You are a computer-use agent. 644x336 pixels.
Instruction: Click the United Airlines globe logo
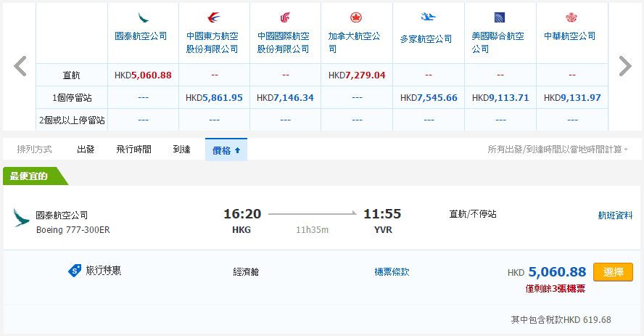pyautogui.click(x=499, y=17)
